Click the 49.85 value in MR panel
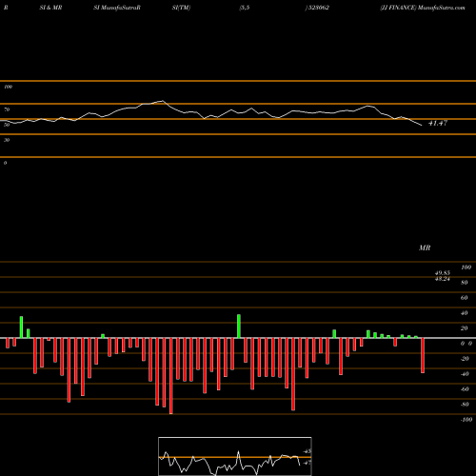Image resolution: width=476 pixels, height=476 pixels. 443,273
